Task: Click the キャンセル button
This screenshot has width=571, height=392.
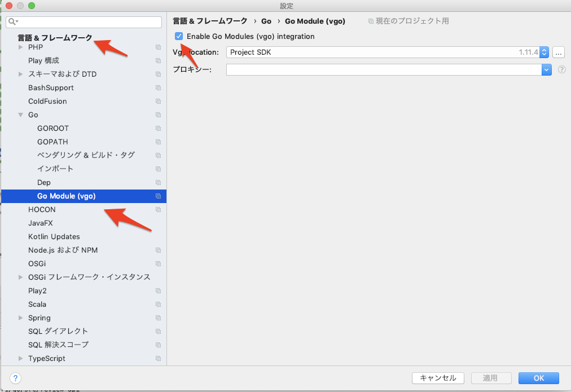Action: [438, 378]
